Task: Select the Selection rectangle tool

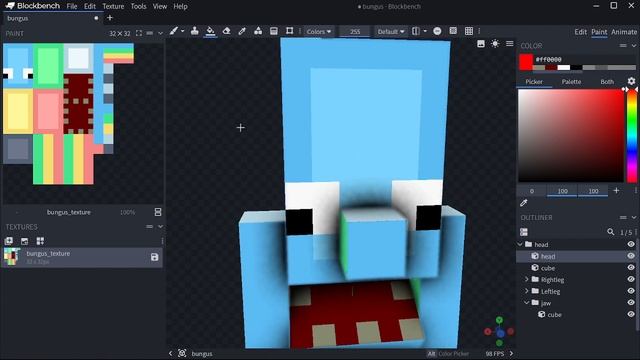Action: point(289,31)
